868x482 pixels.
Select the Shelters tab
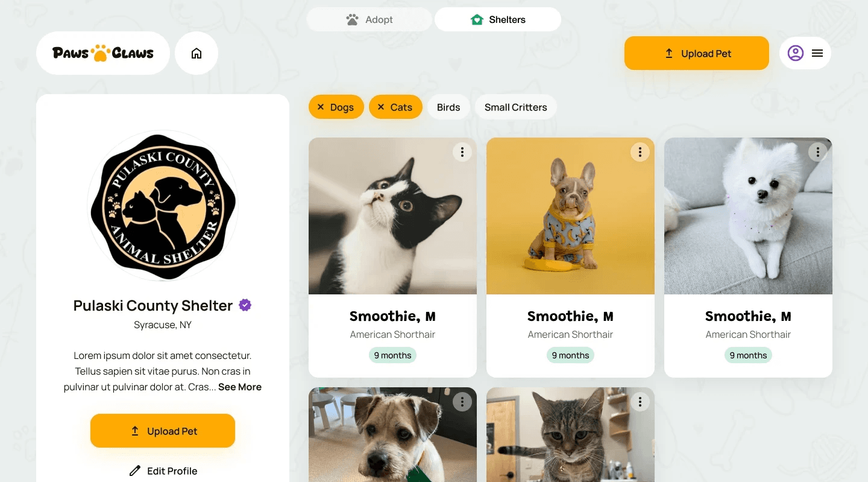[x=498, y=19]
